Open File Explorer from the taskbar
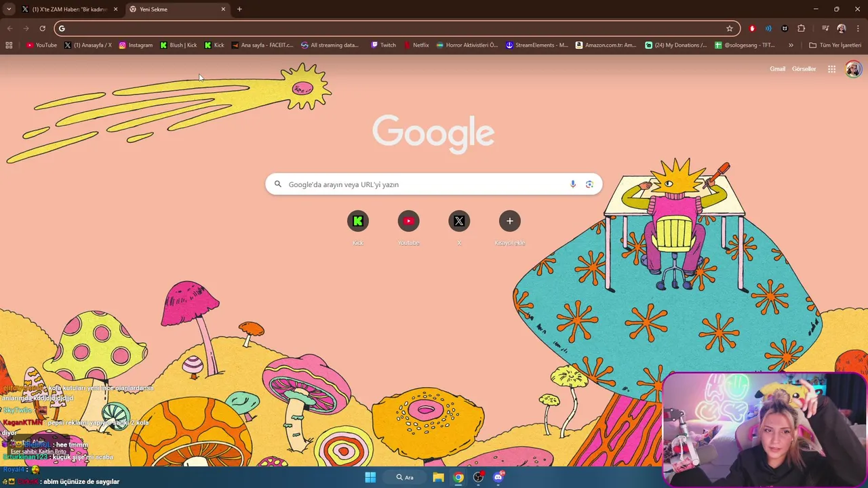The height and width of the screenshot is (488, 868). [x=439, y=477]
